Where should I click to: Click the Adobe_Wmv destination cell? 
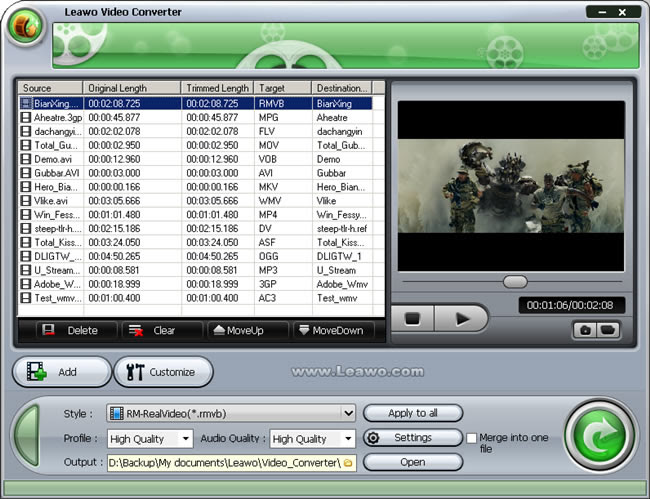pyautogui.click(x=342, y=284)
